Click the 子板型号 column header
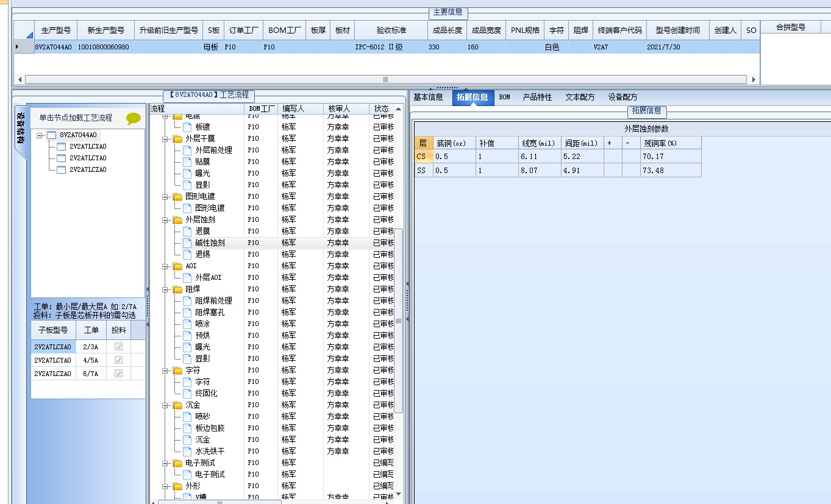 [x=53, y=330]
